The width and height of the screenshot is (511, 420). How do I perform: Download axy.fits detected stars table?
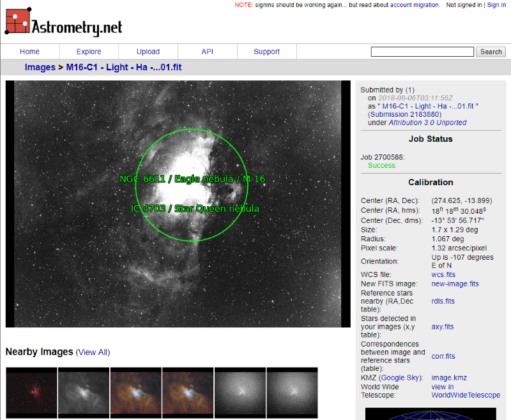pos(443,327)
